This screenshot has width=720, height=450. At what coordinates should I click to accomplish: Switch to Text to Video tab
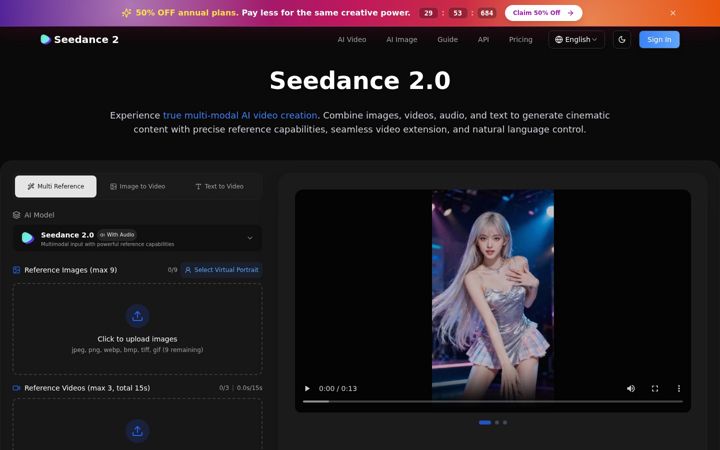tap(219, 186)
